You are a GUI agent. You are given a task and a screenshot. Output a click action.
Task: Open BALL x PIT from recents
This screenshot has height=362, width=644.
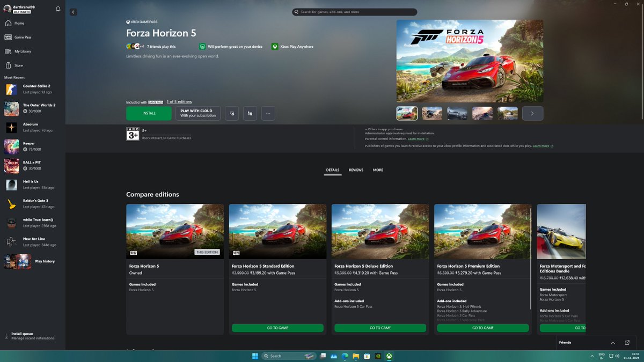coord(33,166)
